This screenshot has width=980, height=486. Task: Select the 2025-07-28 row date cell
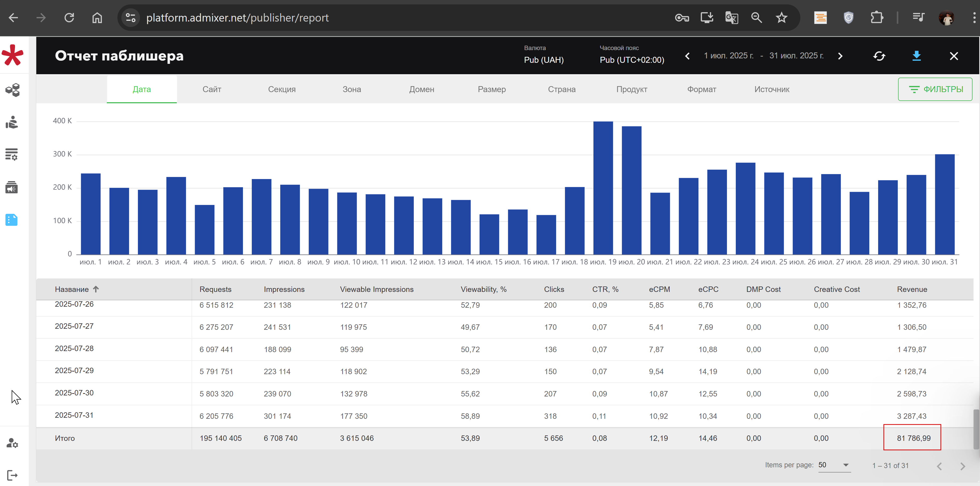pos(74,348)
